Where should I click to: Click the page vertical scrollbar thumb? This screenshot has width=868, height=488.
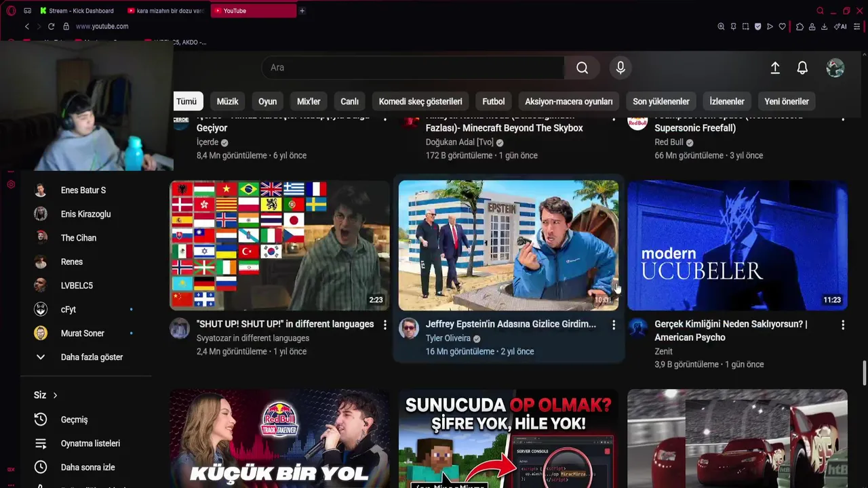pyautogui.click(x=864, y=372)
